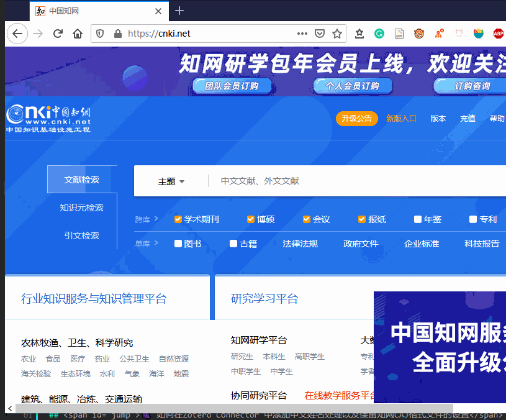
Task: Open 研究学习平台 section heading
Action: pyautogui.click(x=264, y=299)
